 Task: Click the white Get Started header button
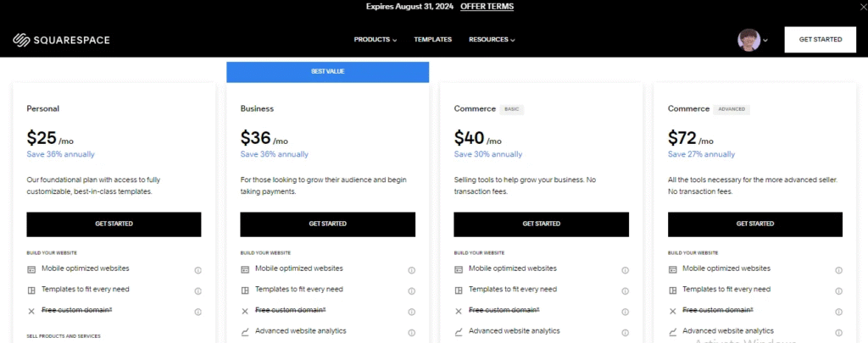(x=820, y=40)
